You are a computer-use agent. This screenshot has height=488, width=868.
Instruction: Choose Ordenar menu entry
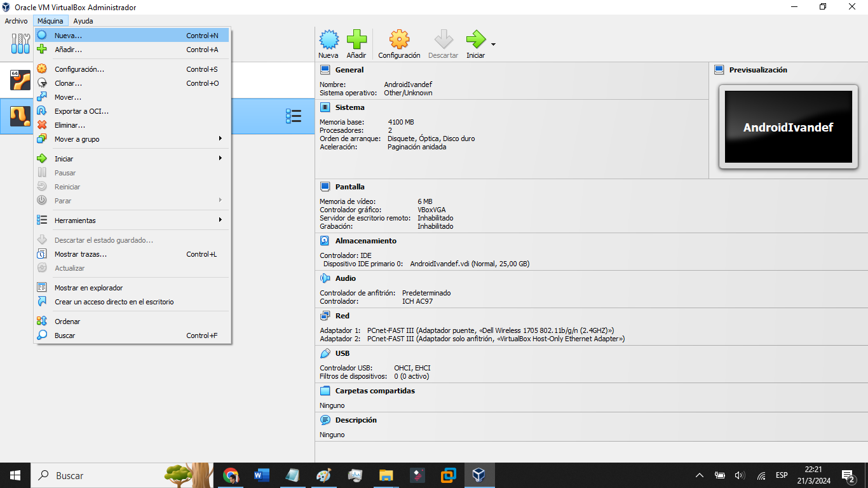132,322
